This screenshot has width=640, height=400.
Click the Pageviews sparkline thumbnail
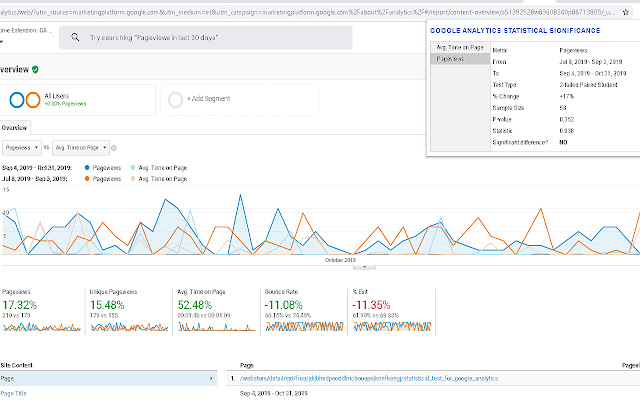point(42,327)
